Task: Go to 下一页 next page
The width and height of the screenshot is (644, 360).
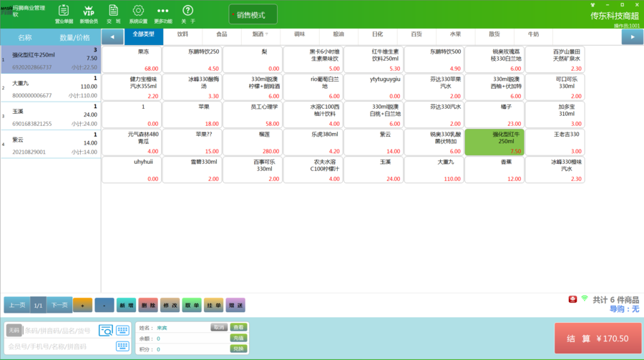Action: point(59,305)
